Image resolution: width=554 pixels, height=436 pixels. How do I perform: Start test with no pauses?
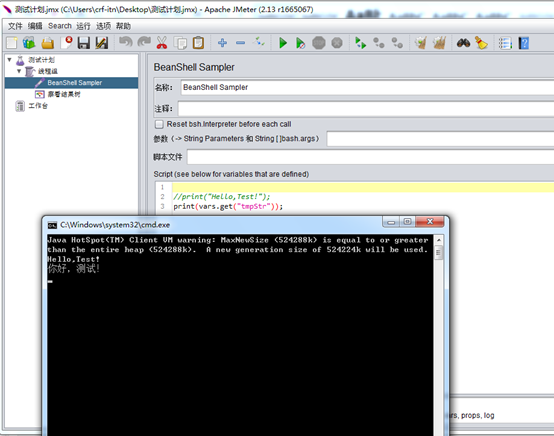click(300, 43)
